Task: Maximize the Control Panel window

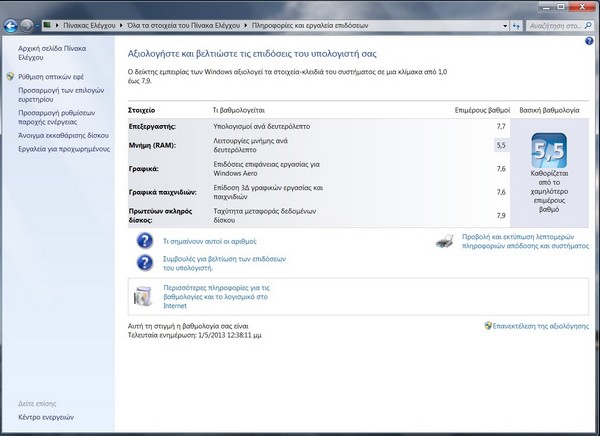Action: (x=561, y=7)
